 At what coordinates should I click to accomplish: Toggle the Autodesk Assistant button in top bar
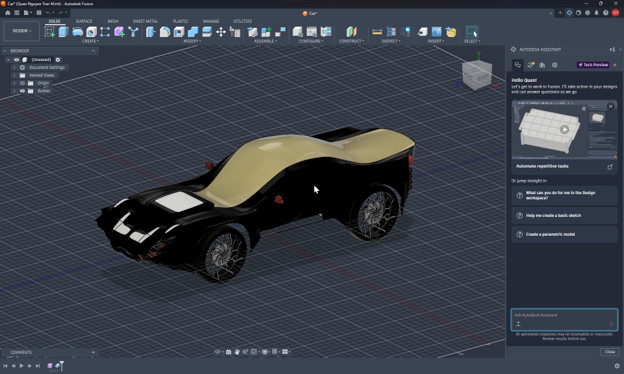click(569, 13)
